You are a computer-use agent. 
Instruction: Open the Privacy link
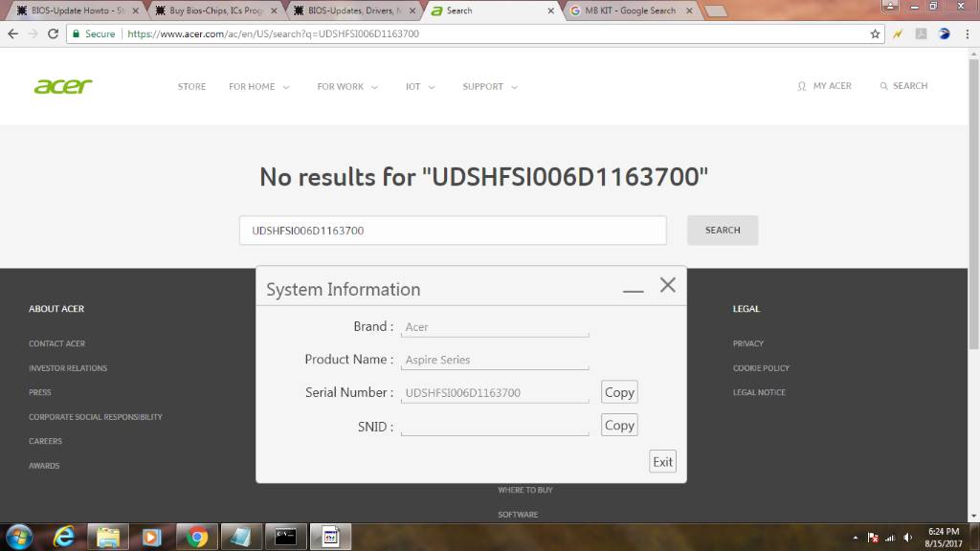click(x=748, y=343)
